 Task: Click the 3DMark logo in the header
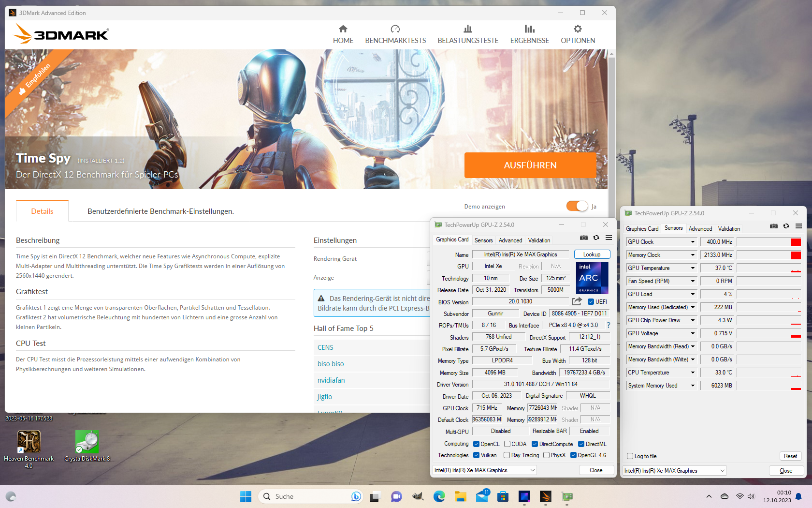coord(61,34)
